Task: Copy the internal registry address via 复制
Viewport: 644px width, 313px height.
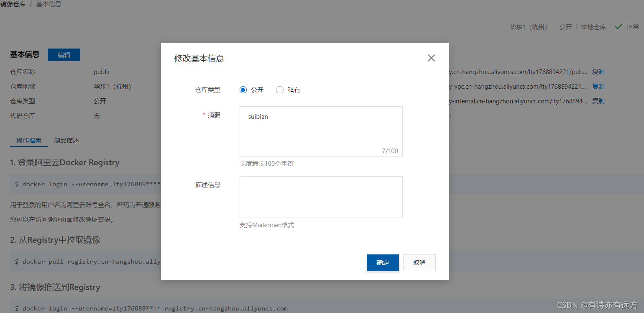Action: [598, 101]
